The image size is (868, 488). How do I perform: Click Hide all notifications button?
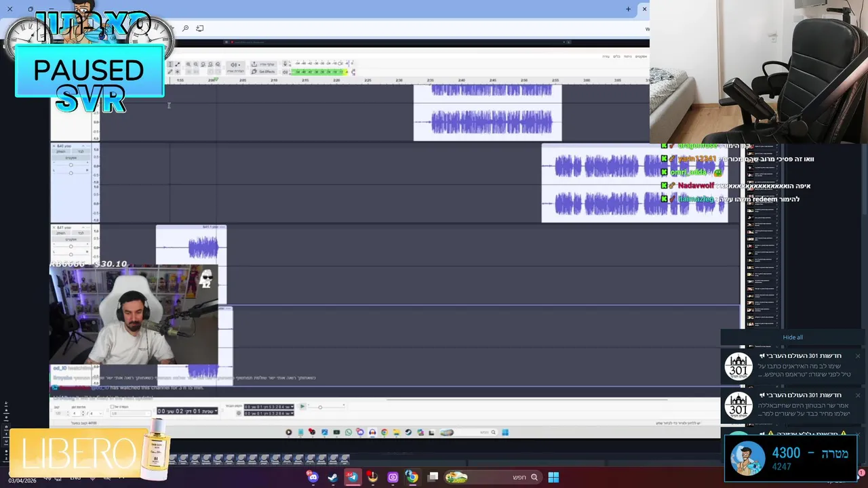[x=793, y=337]
